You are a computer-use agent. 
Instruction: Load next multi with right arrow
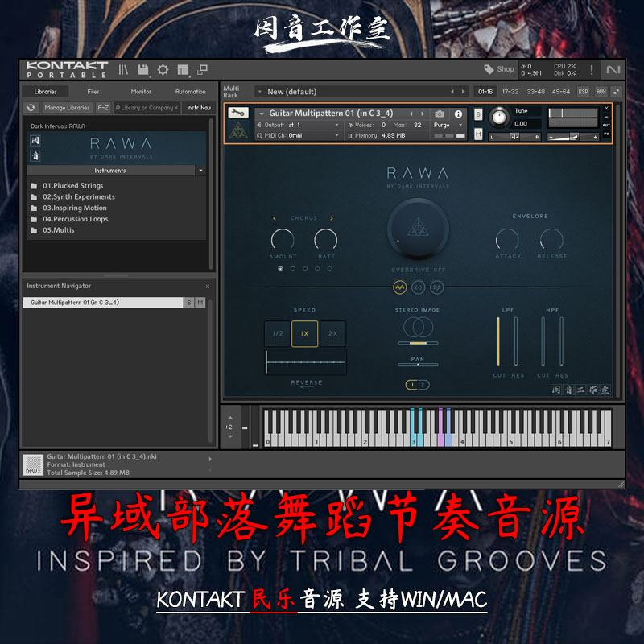tap(464, 92)
